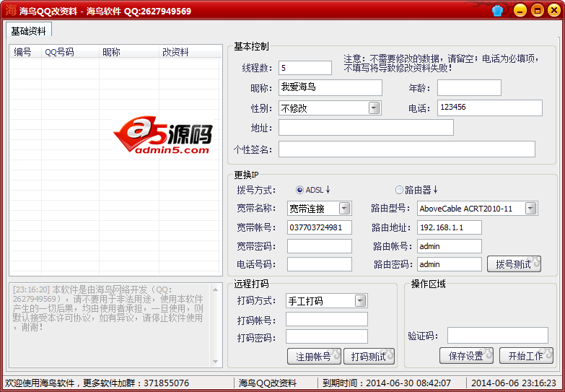Switch to the 基础资料 tab
This screenshot has height=392, width=565.
coord(28,30)
